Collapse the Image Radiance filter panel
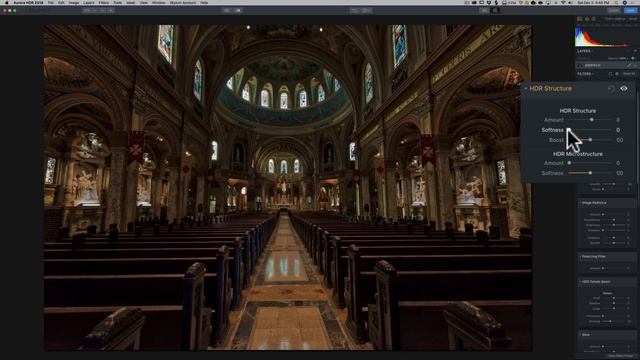This screenshot has height=360, width=640. pos(580,203)
